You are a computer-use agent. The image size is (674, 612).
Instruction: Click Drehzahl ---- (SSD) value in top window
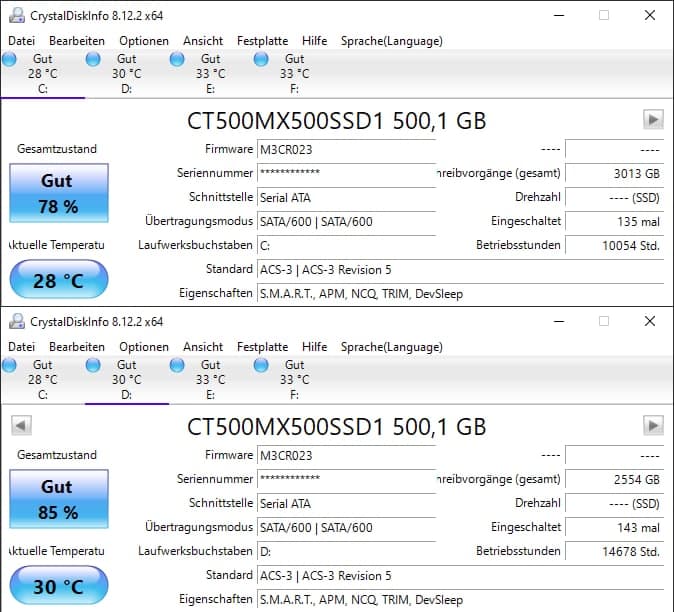coord(614,198)
